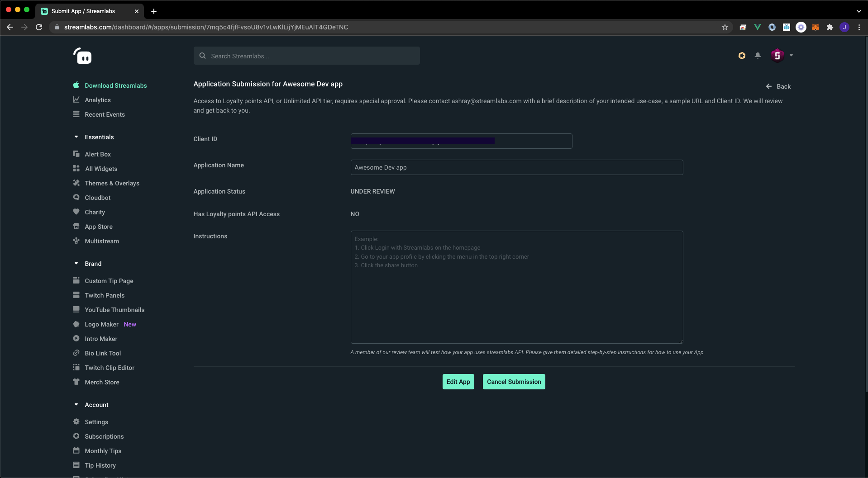The height and width of the screenshot is (478, 868).
Task: Click the YouTube Thumbnails icon
Action: tap(76, 309)
